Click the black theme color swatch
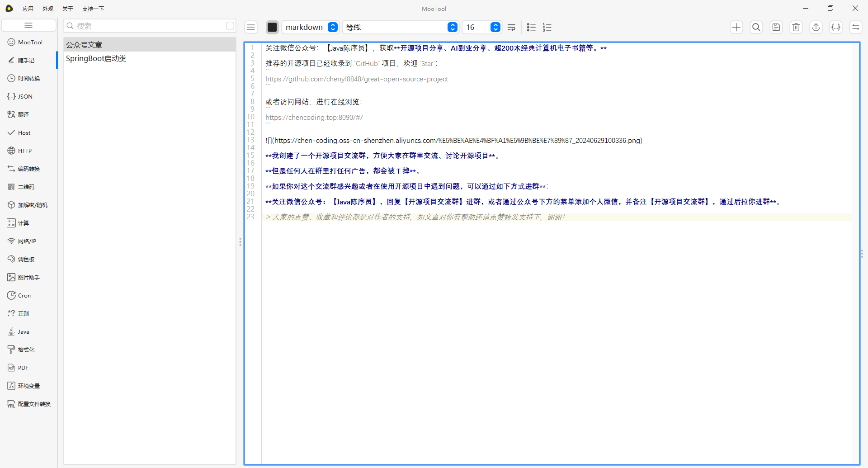 pyautogui.click(x=272, y=27)
